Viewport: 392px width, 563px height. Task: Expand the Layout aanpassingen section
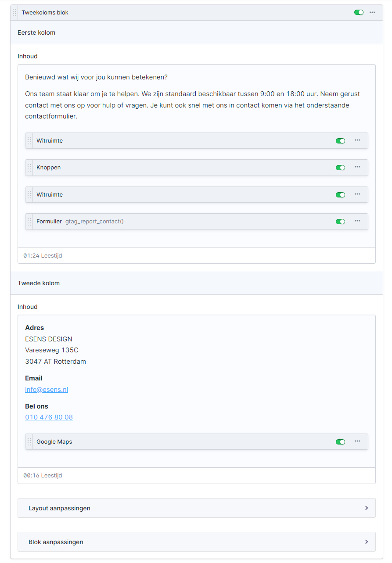pyautogui.click(x=196, y=508)
